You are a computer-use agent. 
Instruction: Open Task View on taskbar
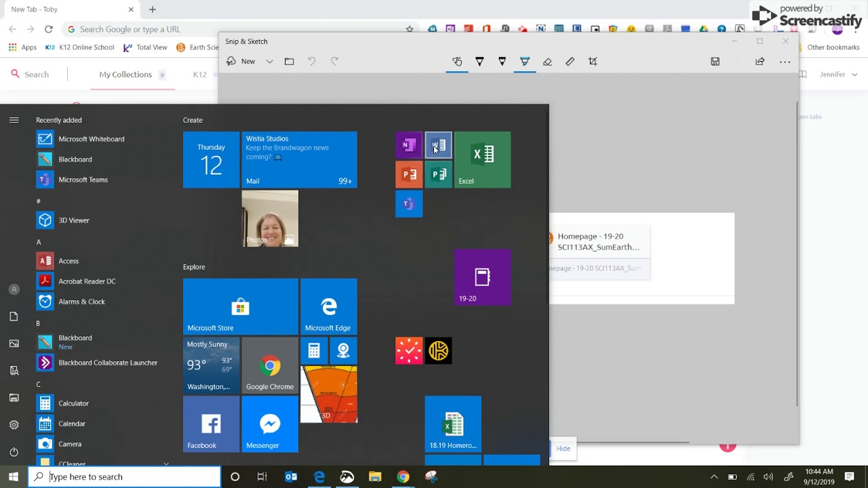click(x=262, y=477)
